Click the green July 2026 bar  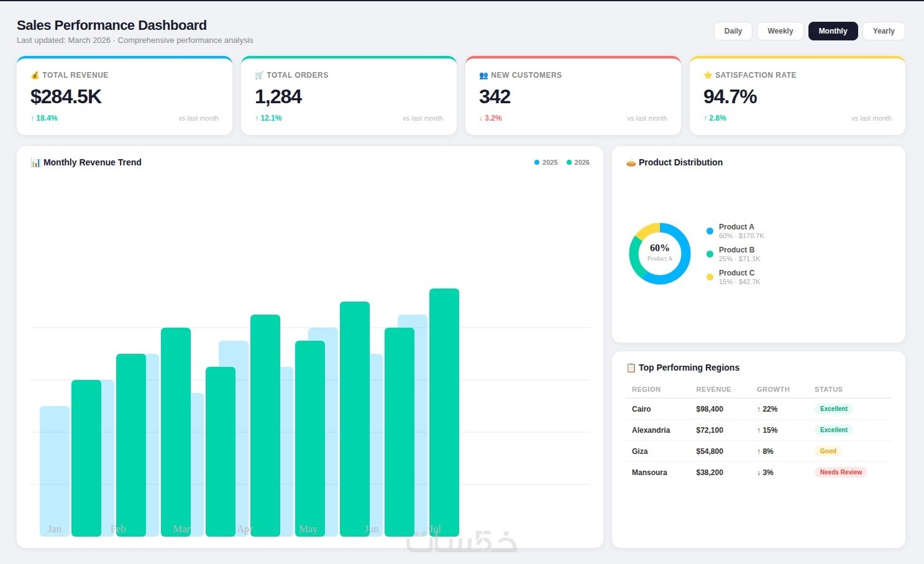coord(444,412)
